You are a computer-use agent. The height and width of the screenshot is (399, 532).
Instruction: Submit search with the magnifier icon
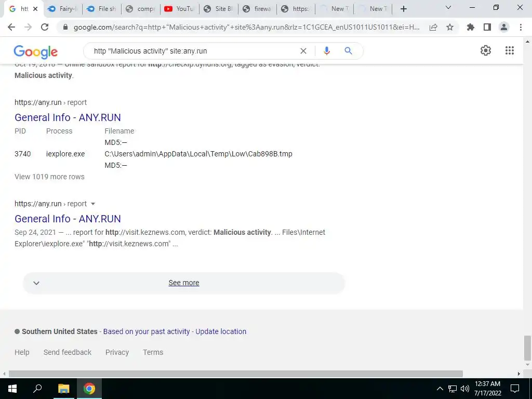(x=348, y=51)
